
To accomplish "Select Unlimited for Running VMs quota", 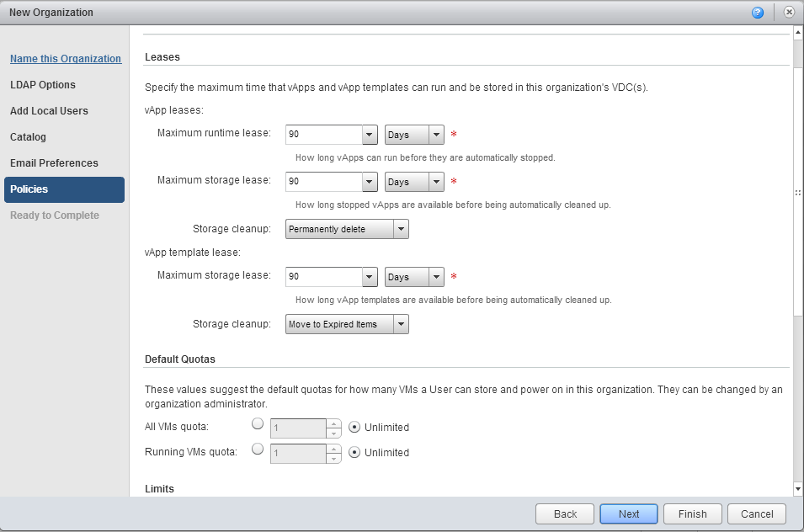I will [x=354, y=453].
